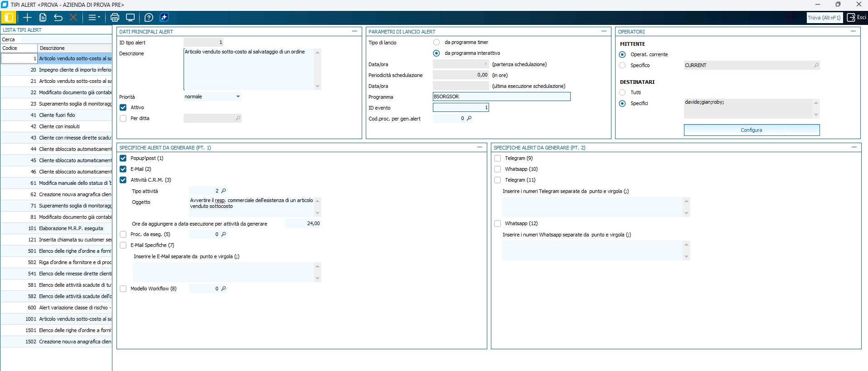Enable the E-Mail Specifiche (7) checkbox

pos(123,245)
